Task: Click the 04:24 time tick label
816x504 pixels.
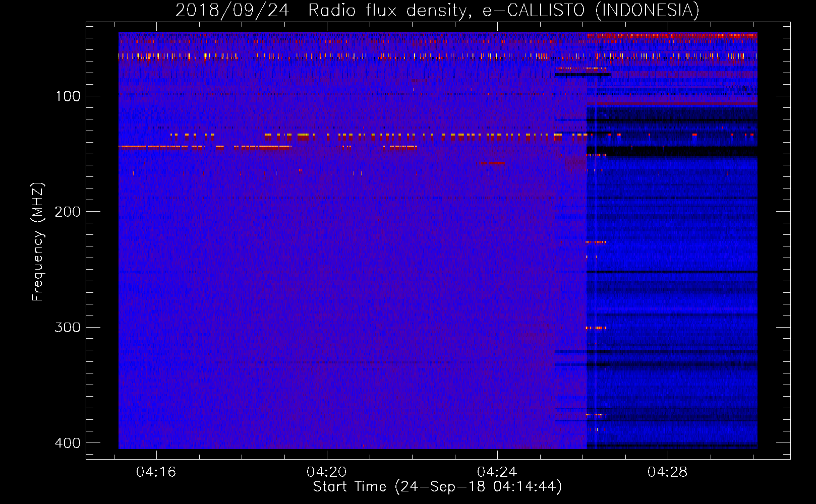Action: (x=497, y=472)
